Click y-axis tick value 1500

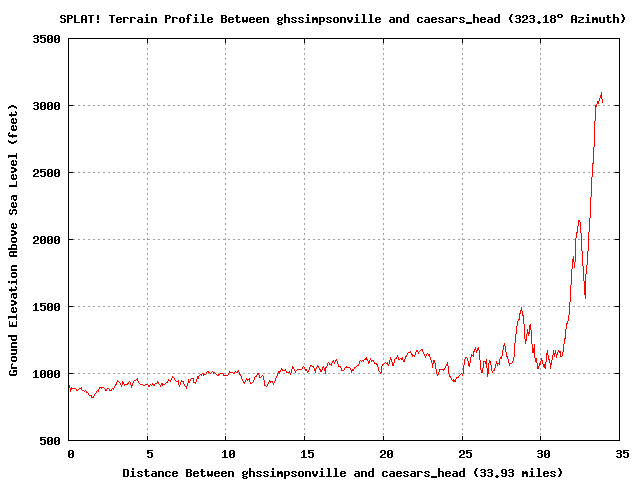(46, 307)
